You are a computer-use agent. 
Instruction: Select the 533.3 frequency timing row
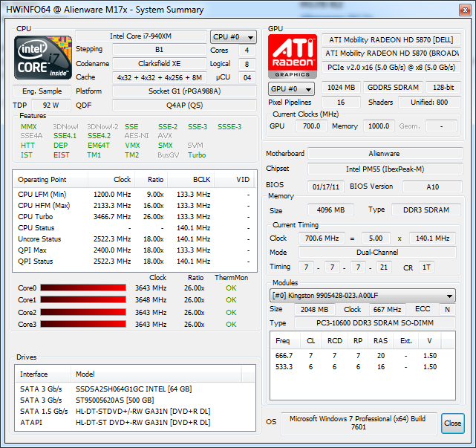362,367
